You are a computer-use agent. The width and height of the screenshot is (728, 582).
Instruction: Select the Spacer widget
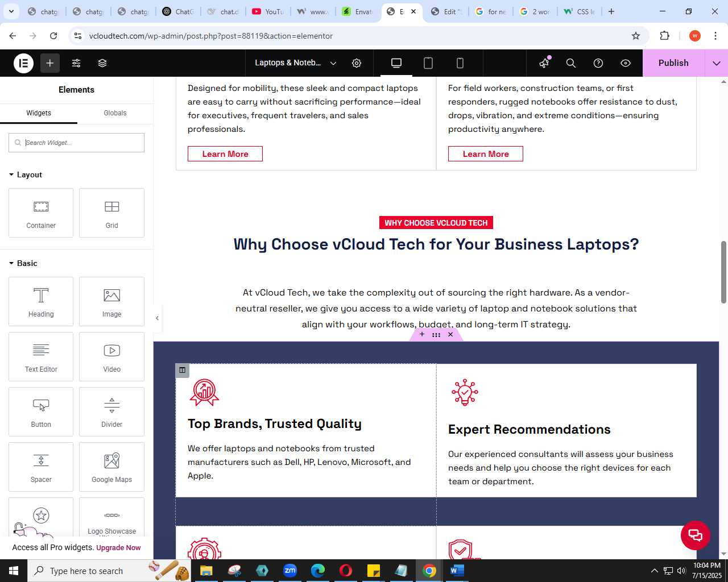pyautogui.click(x=41, y=467)
